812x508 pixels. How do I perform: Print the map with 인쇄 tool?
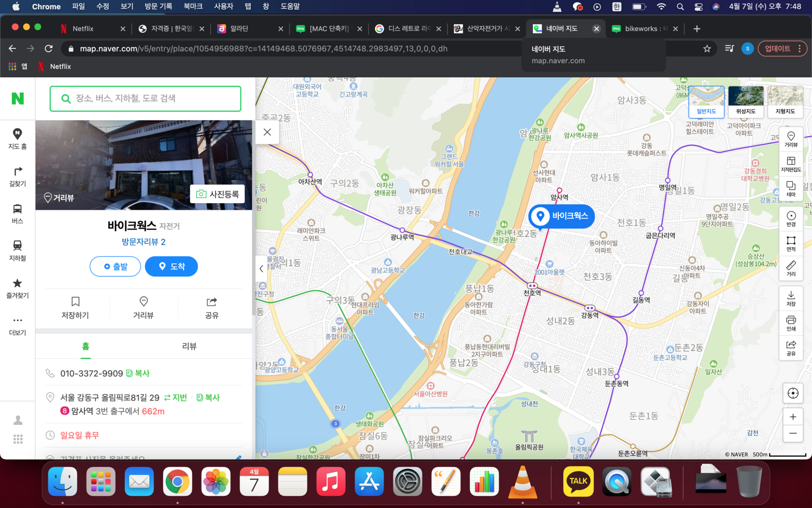(x=791, y=323)
